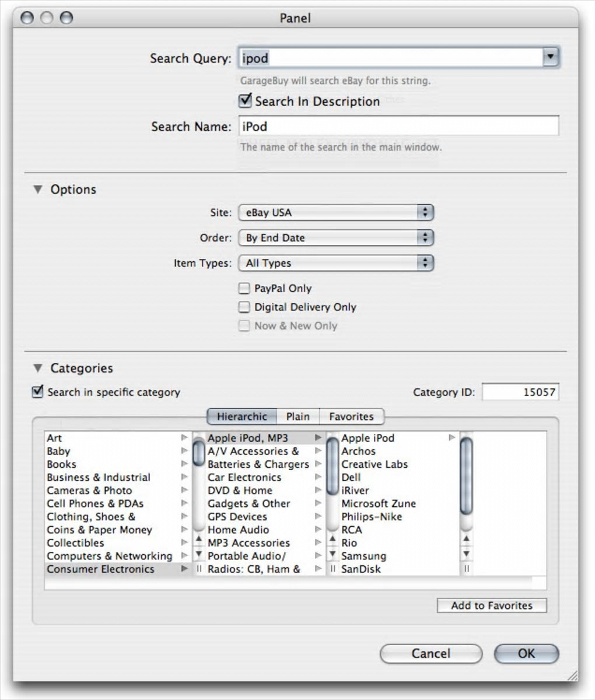
Task: Click the Category ID field
Action: click(x=520, y=392)
